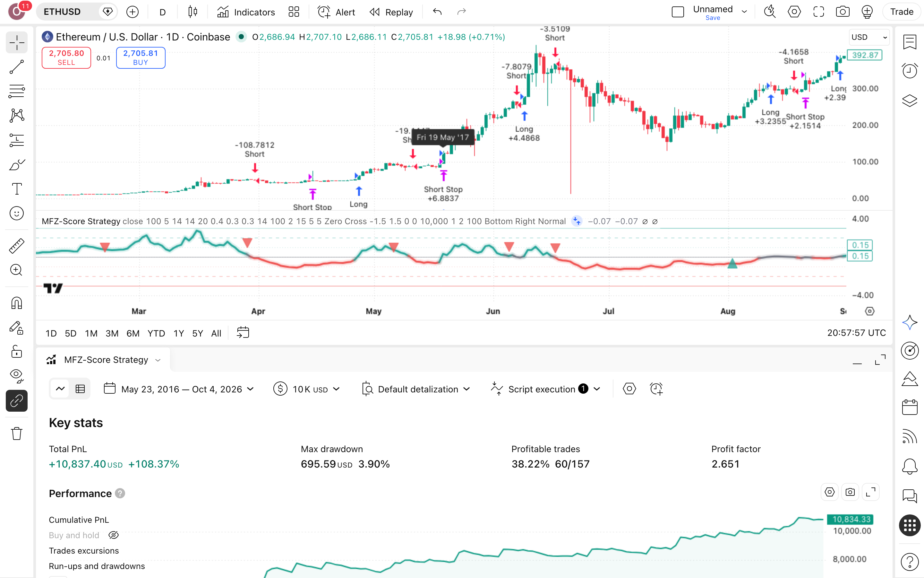Select the text annotation tool

click(x=16, y=189)
